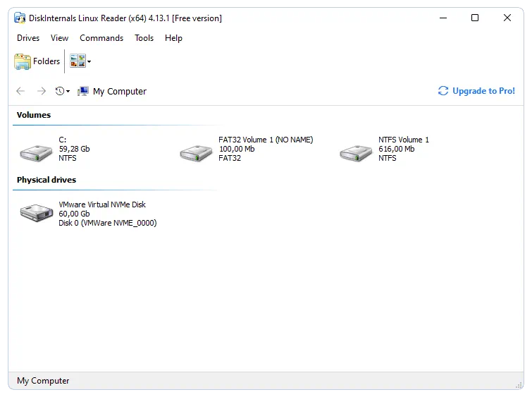Click the C: label text
This screenshot has width=532, height=397.
pyautogui.click(x=63, y=140)
